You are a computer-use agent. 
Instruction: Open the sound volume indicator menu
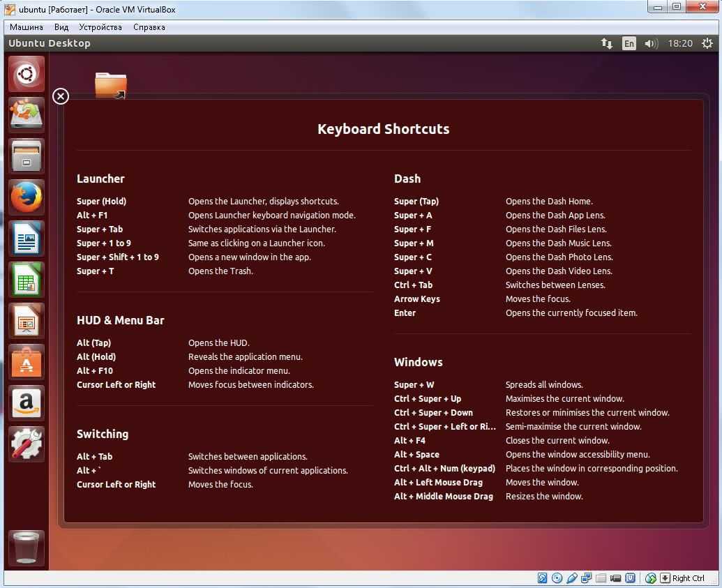(x=651, y=43)
